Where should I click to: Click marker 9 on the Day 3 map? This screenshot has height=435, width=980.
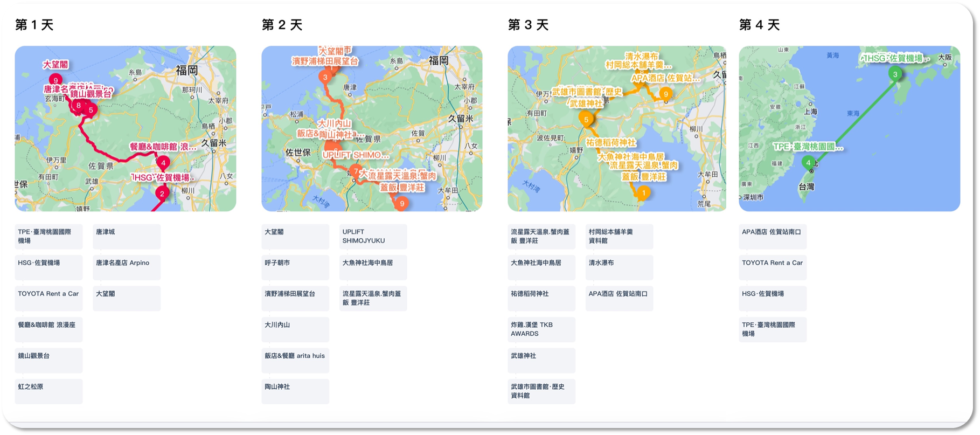666,94
